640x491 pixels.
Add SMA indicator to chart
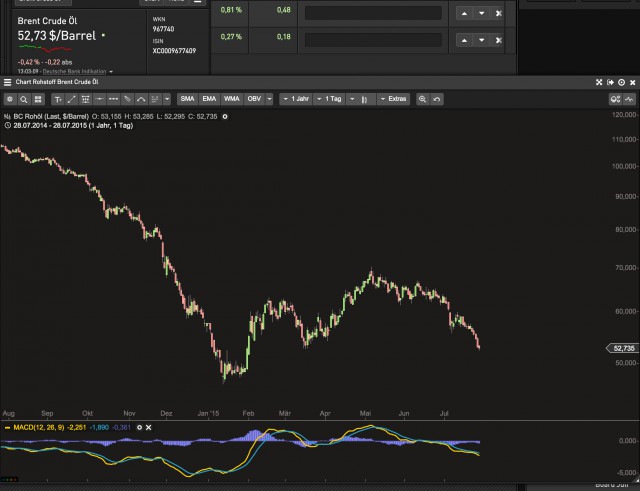click(x=187, y=99)
